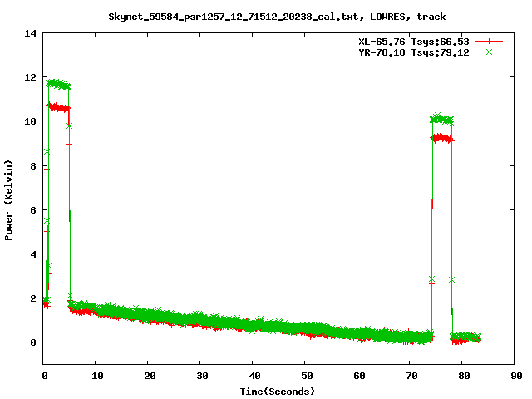Click y-axis tick label 6
This screenshot has width=532, height=399.
tap(33, 210)
